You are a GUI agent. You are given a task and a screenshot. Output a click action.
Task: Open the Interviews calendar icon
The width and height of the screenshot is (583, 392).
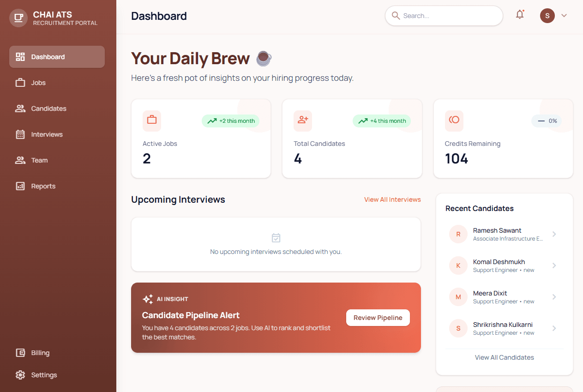coord(20,134)
